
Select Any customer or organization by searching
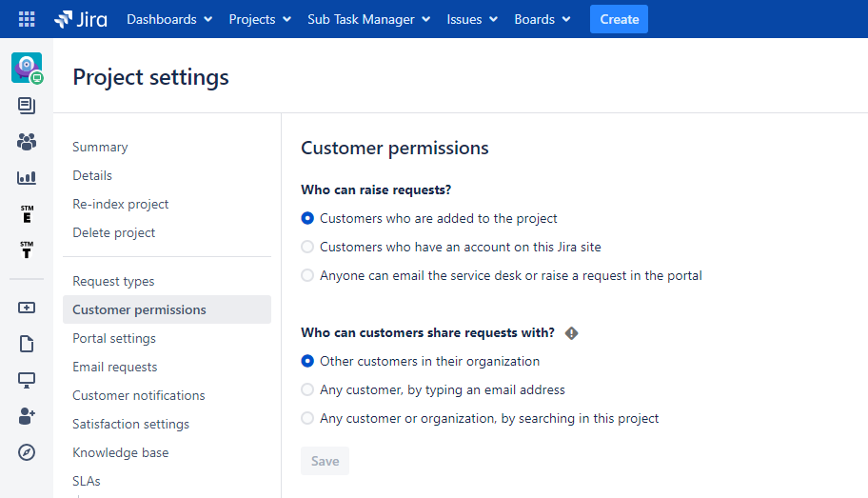pos(307,418)
